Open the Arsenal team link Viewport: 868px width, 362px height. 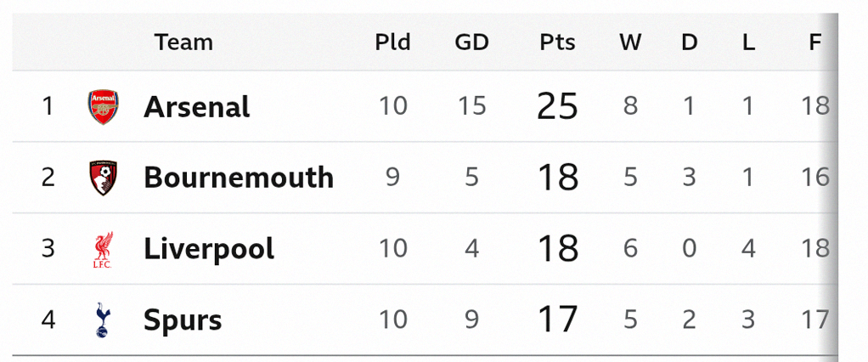(x=197, y=107)
